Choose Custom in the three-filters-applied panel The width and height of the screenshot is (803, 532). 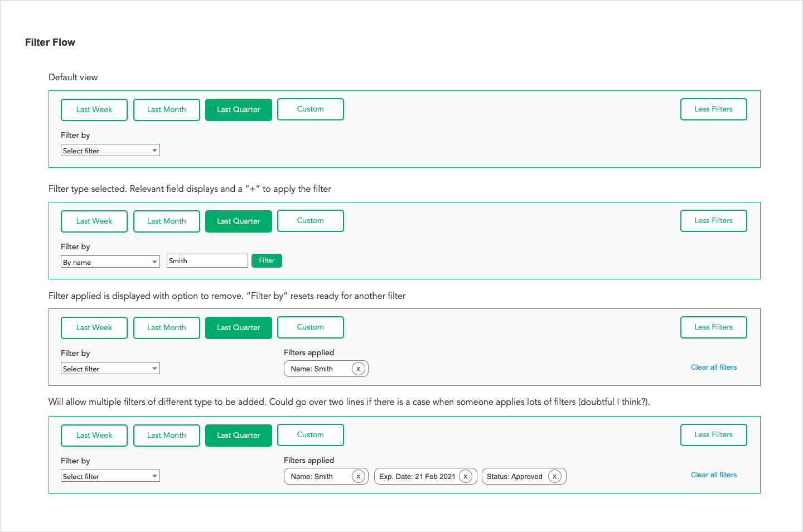tap(311, 435)
